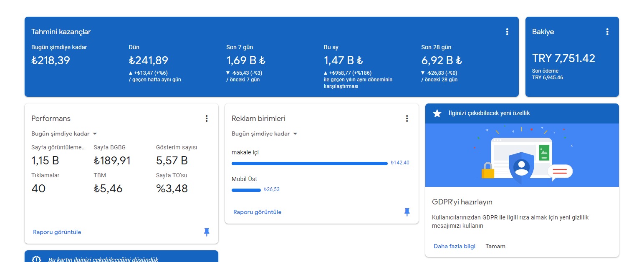Pin the Performans card
Image resolution: width=644 pixels, height=262 pixels.
point(207,232)
